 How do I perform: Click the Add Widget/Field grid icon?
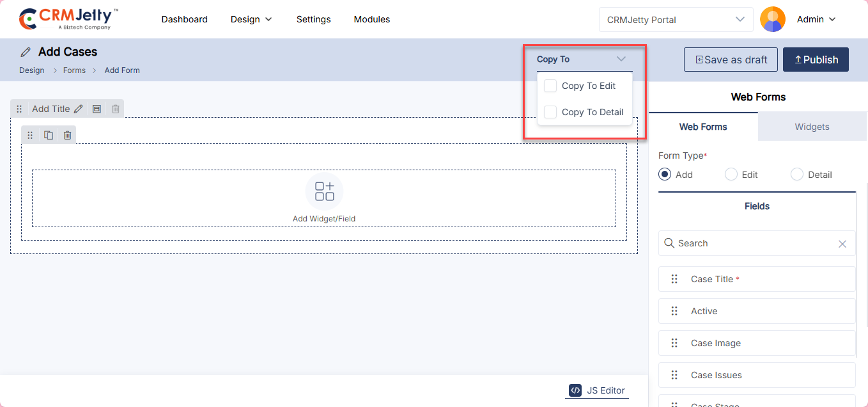[x=324, y=191]
